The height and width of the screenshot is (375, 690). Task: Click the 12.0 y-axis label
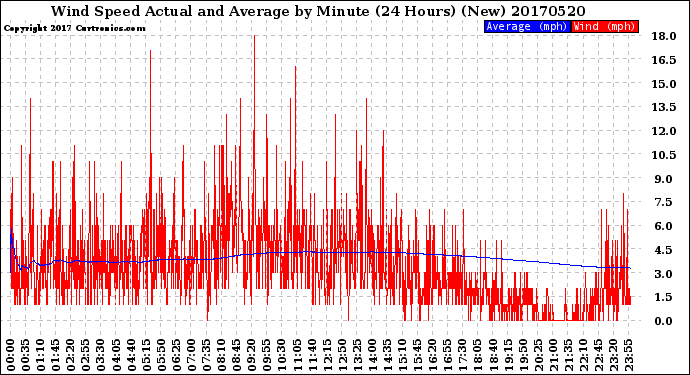tap(664, 131)
